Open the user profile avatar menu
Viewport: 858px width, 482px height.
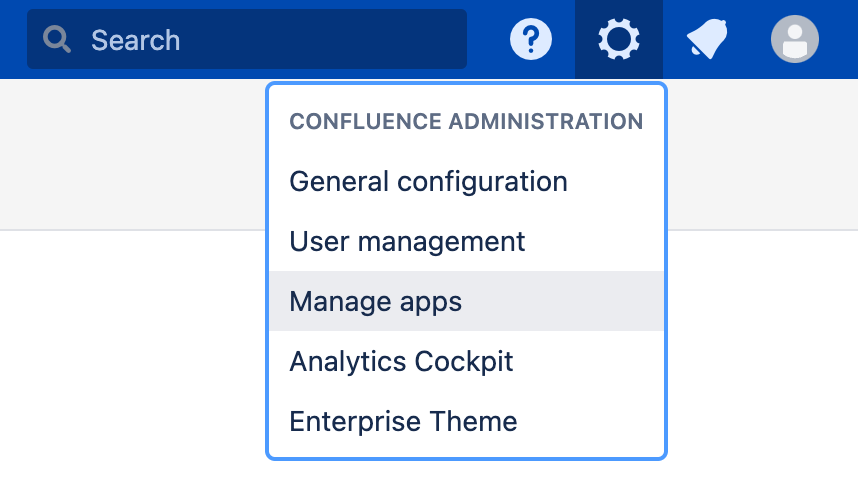pyautogui.click(x=795, y=40)
